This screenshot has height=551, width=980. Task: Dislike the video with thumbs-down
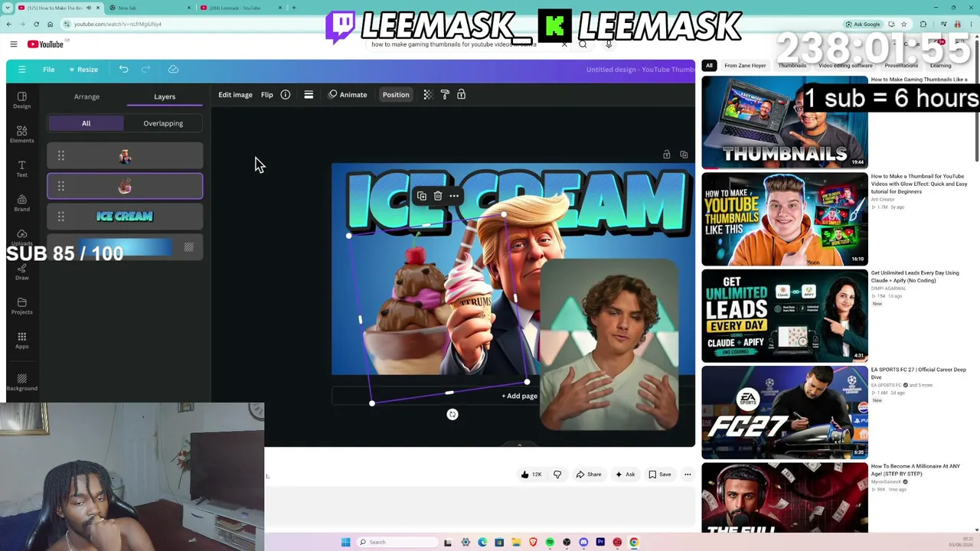tap(557, 474)
